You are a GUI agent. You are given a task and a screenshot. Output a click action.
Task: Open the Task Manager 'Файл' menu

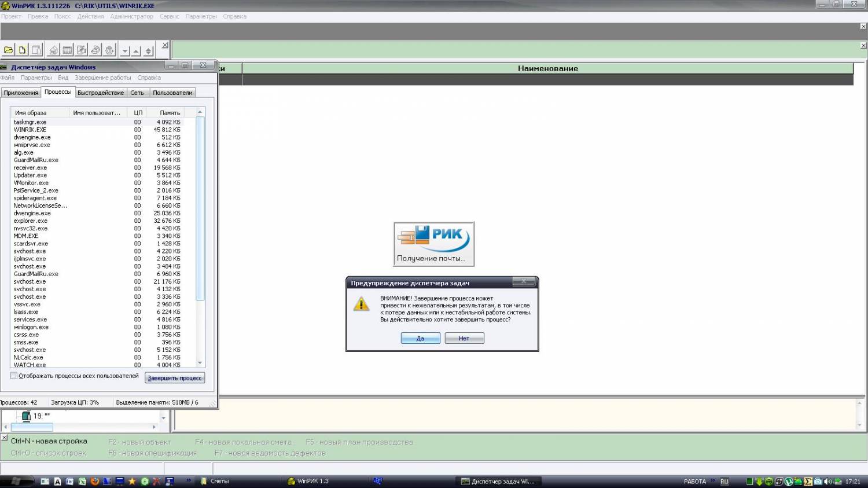click(x=8, y=78)
